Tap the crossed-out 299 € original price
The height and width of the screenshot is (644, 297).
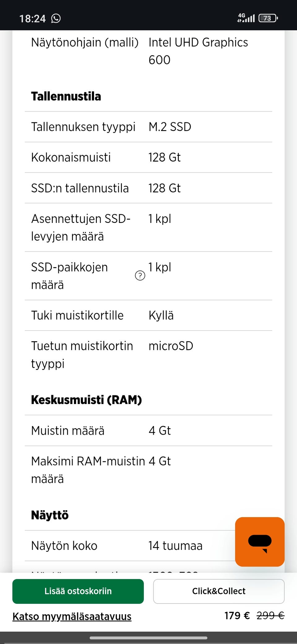pos(270,616)
